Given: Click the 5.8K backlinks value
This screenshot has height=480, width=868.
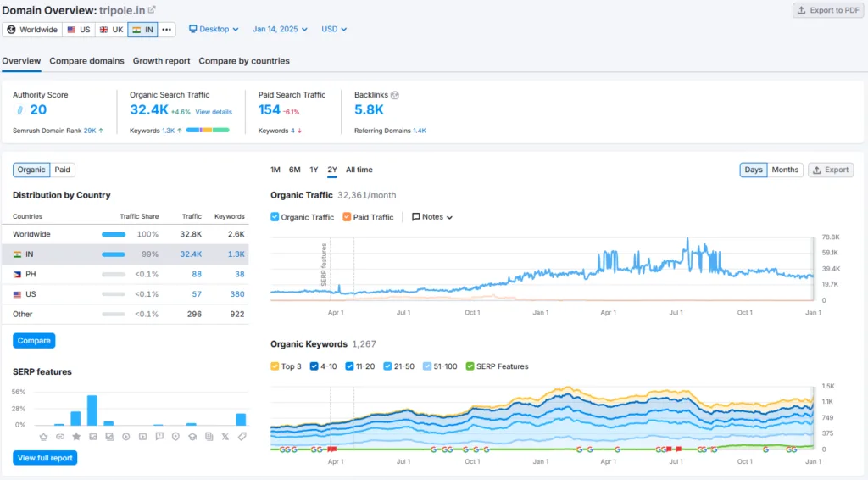Looking at the screenshot, I should (369, 109).
